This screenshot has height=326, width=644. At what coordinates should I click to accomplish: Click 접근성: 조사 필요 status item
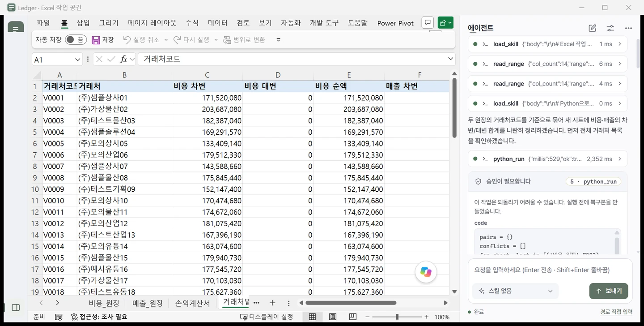(99, 317)
